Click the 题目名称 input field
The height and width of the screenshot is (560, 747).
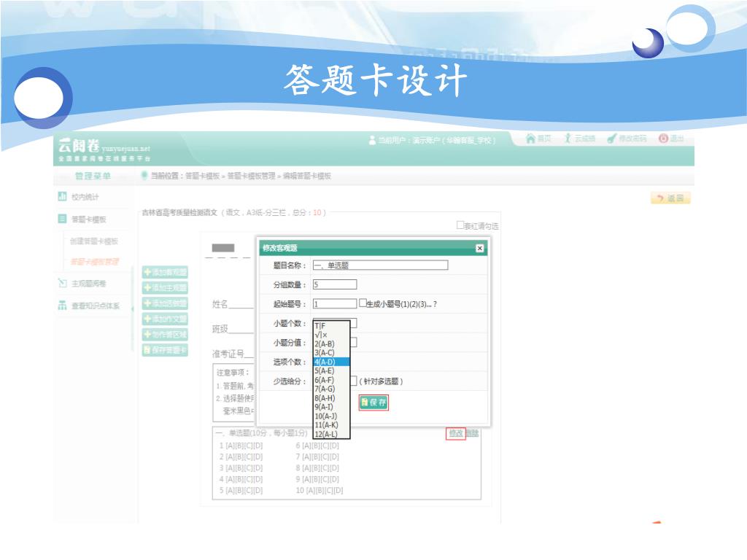[x=380, y=265]
